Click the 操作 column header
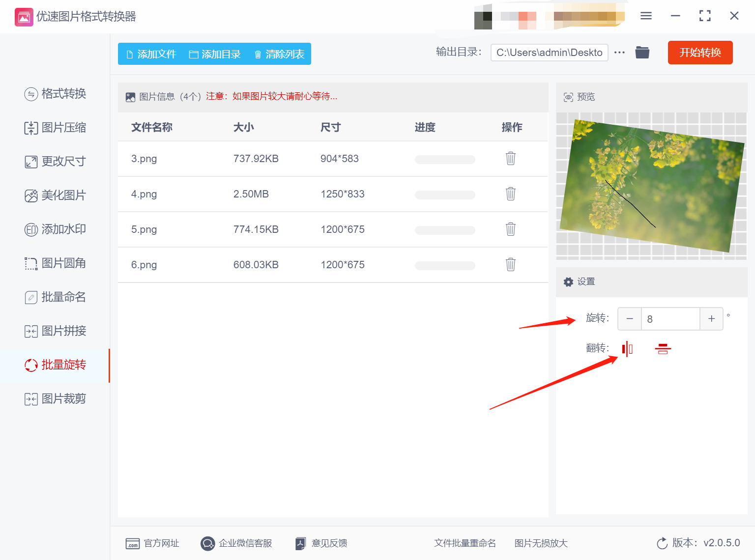This screenshot has width=755, height=560. (x=512, y=127)
